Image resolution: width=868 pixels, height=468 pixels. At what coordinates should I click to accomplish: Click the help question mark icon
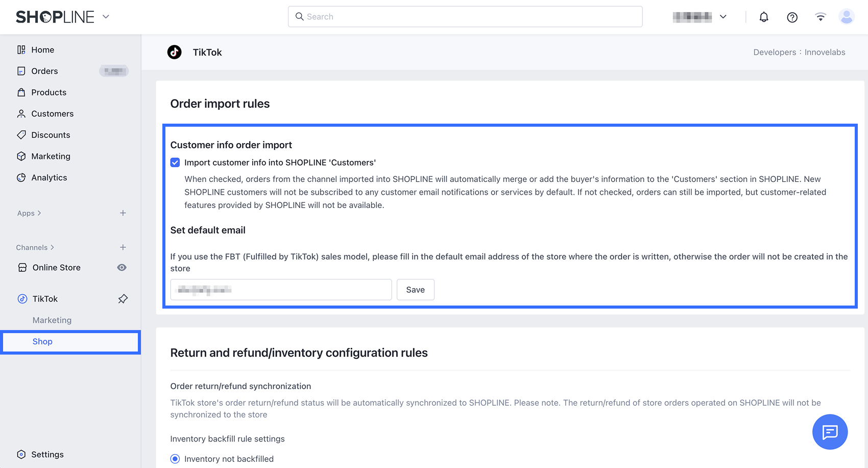(x=792, y=17)
